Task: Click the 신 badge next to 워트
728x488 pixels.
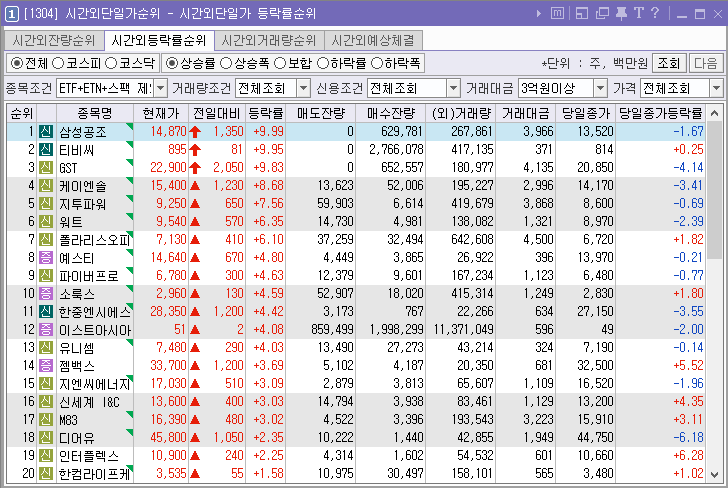Action: [x=46, y=221]
